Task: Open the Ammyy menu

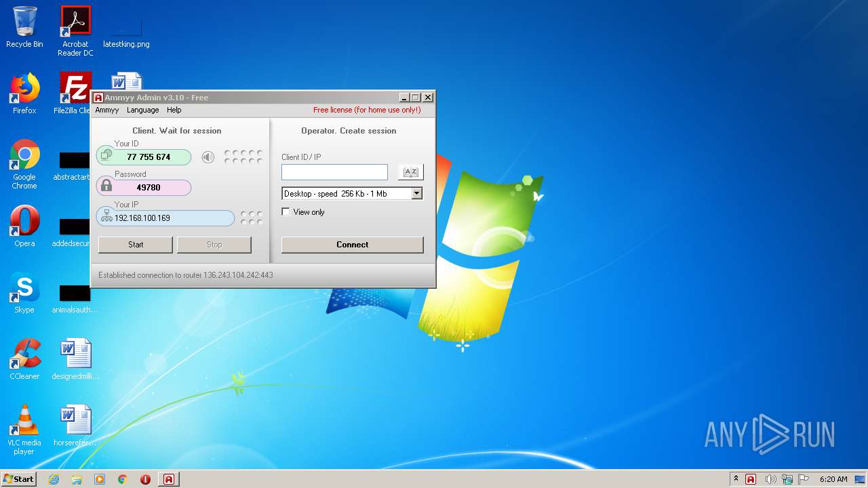Action: pos(106,110)
